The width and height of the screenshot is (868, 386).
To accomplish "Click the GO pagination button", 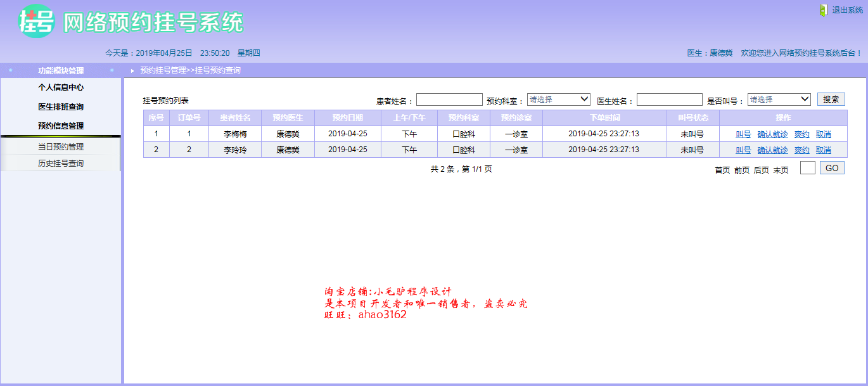I will 832,168.
